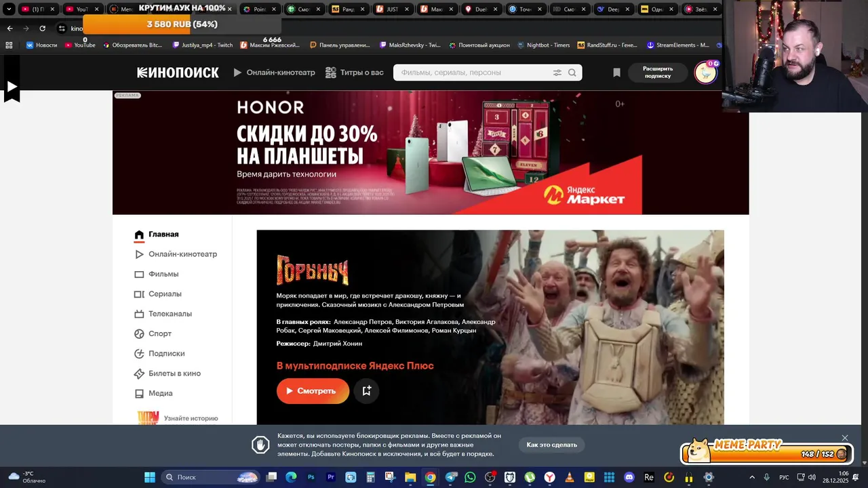
Task: Click the Телеканалы TV icon in sidebar
Action: tap(139, 314)
